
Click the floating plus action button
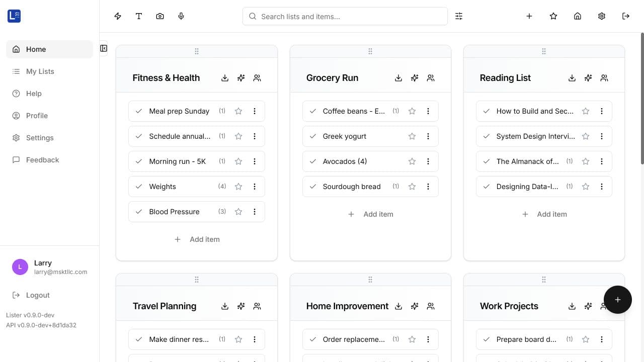(x=618, y=300)
